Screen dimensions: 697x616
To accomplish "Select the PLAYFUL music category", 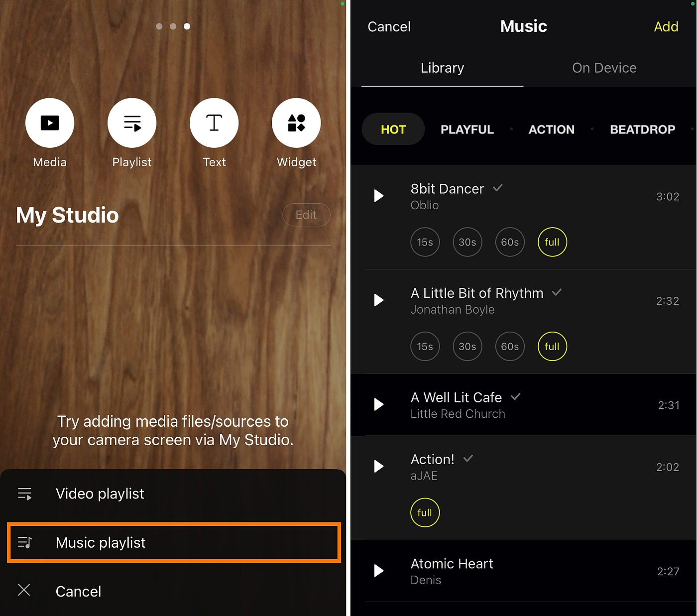I will click(x=467, y=129).
